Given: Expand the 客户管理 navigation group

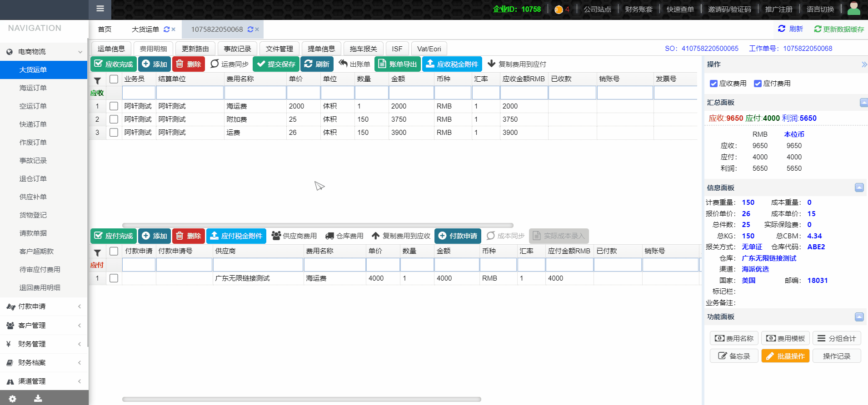Looking at the screenshot, I should point(44,326).
